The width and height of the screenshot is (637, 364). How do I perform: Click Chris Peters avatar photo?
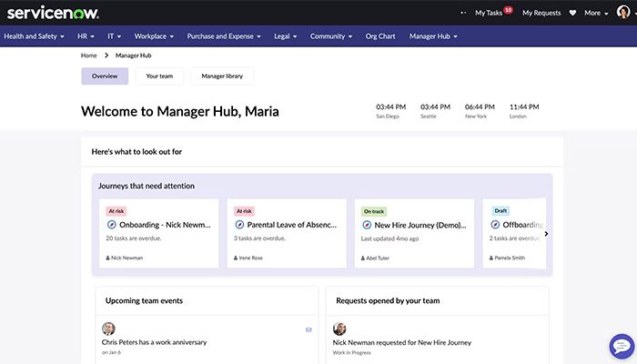coord(108,329)
